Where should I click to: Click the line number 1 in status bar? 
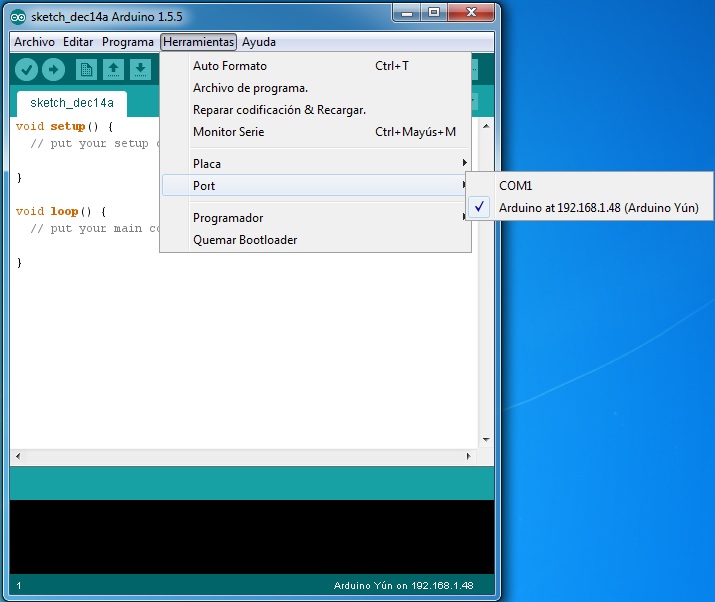coord(19,586)
